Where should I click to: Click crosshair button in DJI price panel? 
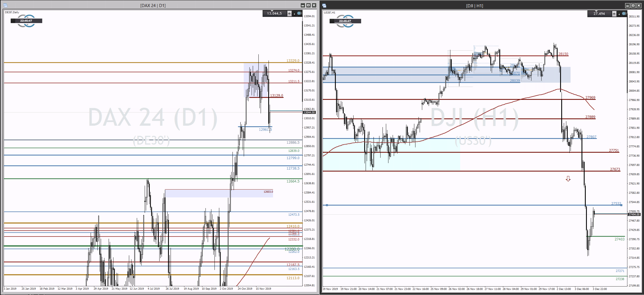614,14
